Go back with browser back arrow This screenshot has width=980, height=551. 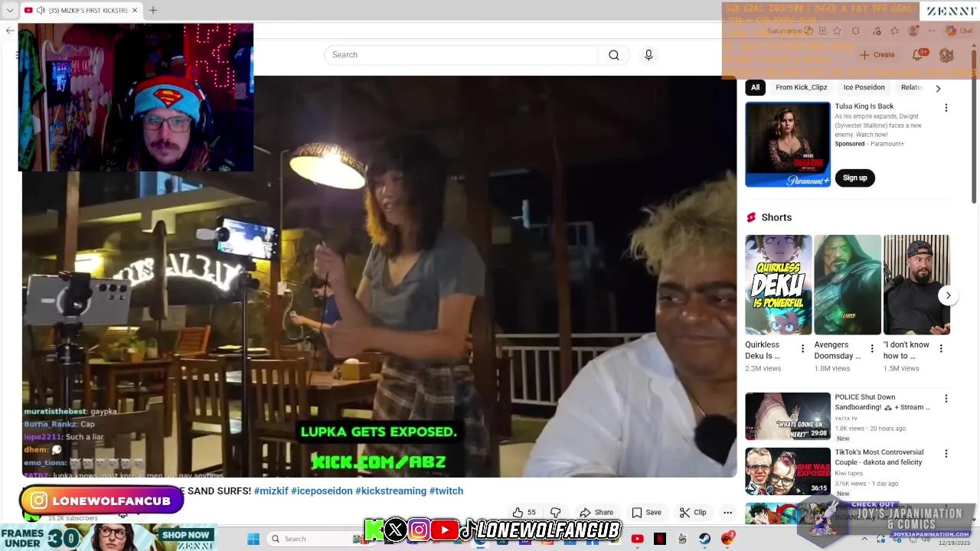coord(9,31)
